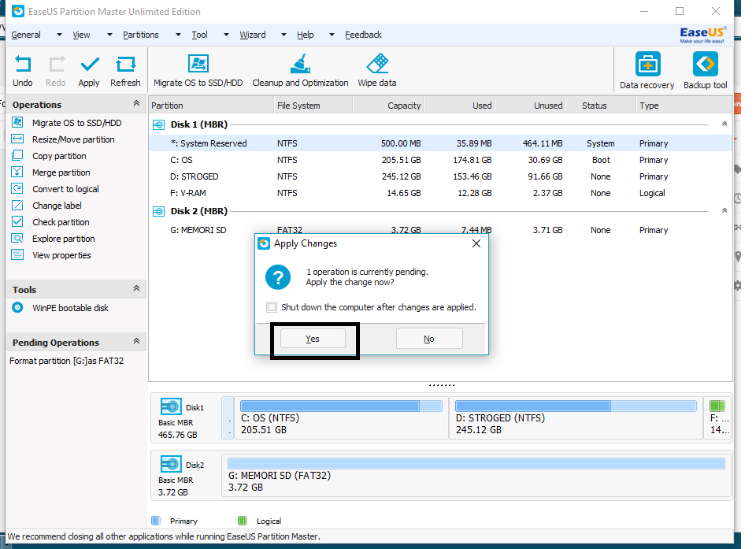The image size is (756, 549).
Task: Open the Help menu
Action: [x=306, y=35]
